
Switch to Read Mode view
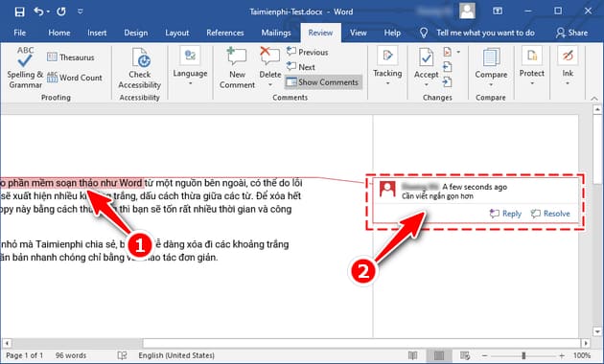tap(412, 355)
